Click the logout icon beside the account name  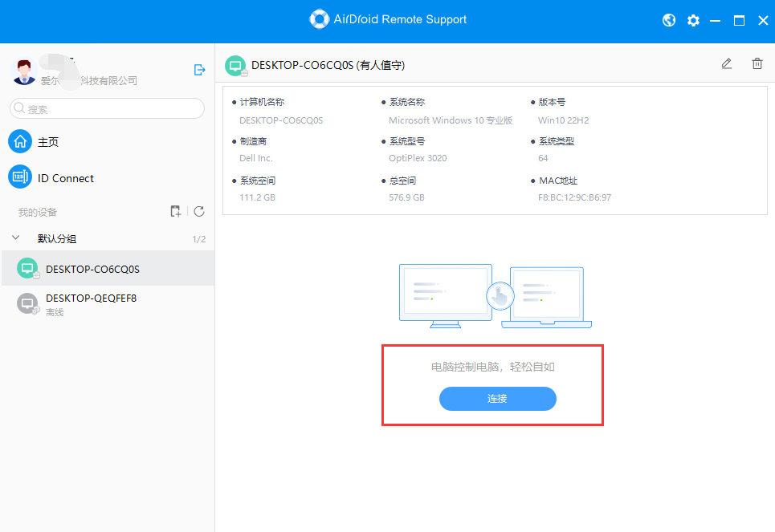(x=199, y=70)
